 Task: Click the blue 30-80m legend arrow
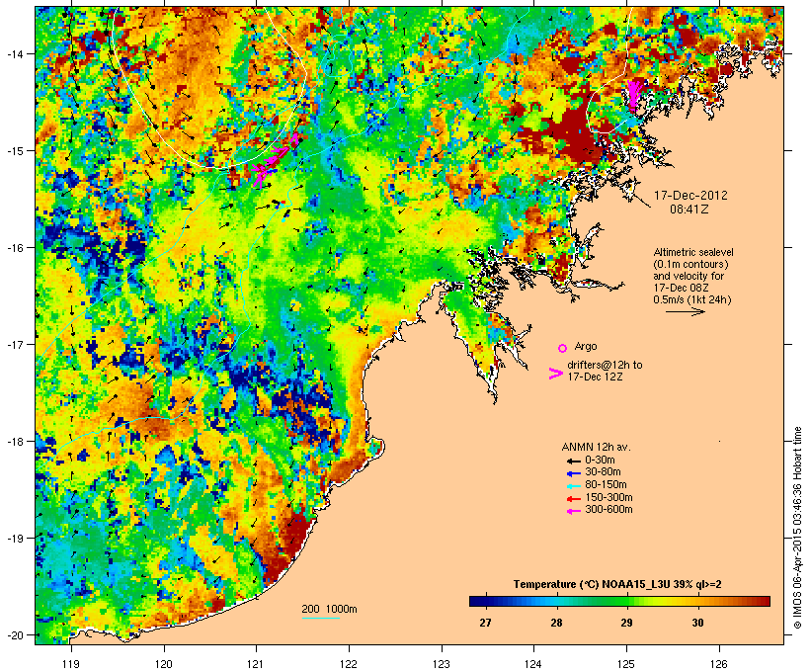(573, 473)
